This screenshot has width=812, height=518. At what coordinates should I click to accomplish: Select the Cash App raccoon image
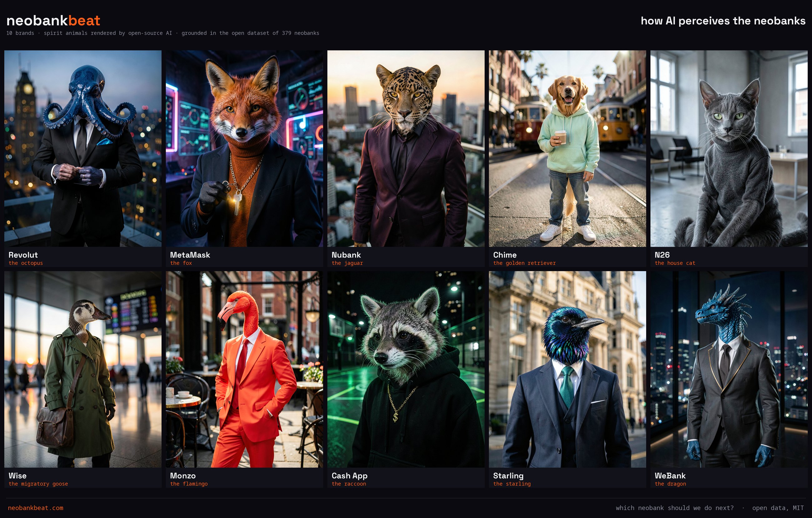pos(406,370)
